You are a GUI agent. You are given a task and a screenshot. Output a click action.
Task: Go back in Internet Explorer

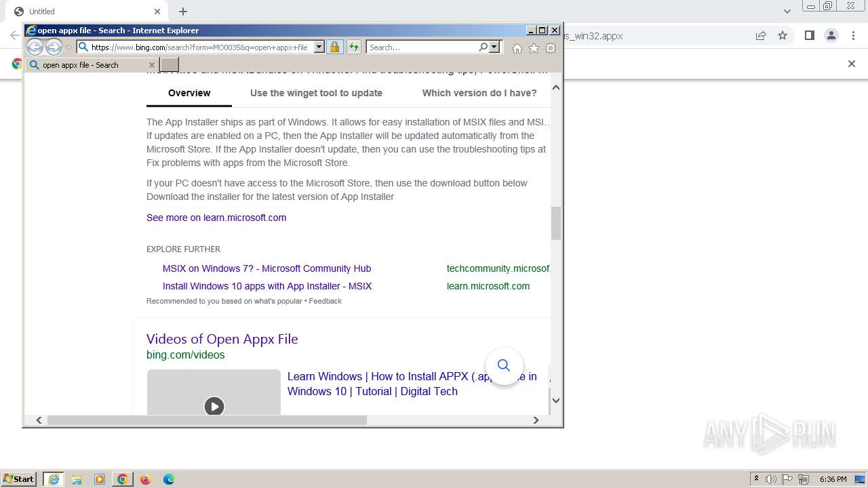(35, 47)
